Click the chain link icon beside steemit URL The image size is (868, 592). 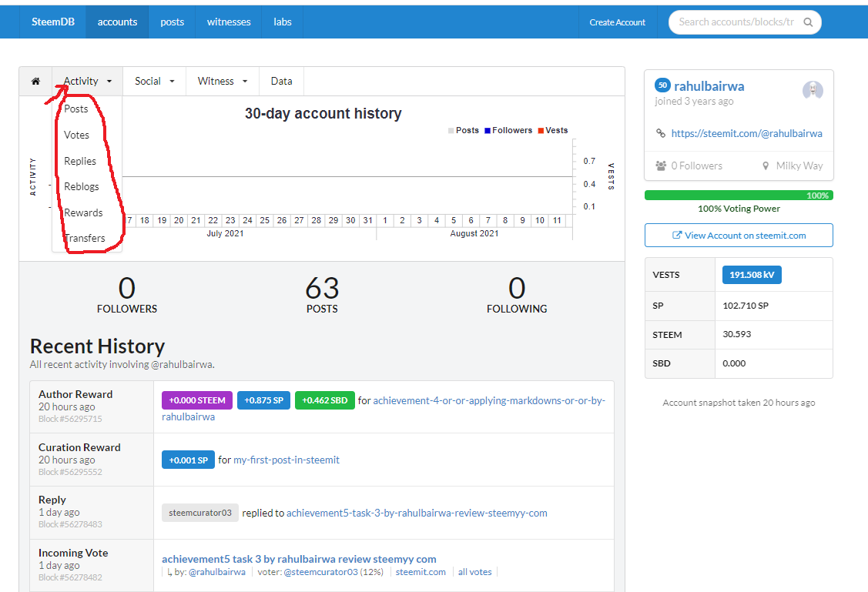click(x=660, y=133)
